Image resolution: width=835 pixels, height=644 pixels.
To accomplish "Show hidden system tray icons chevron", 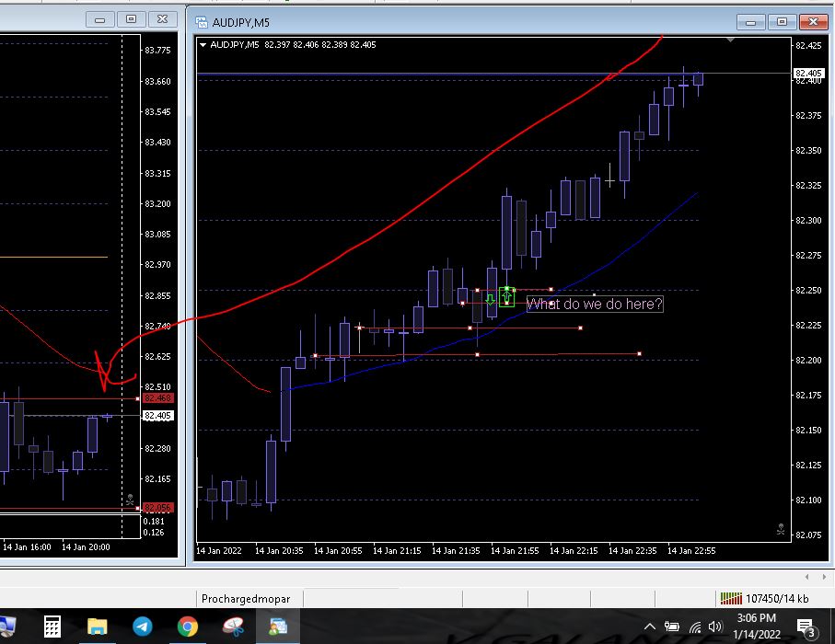I will (x=650, y=627).
